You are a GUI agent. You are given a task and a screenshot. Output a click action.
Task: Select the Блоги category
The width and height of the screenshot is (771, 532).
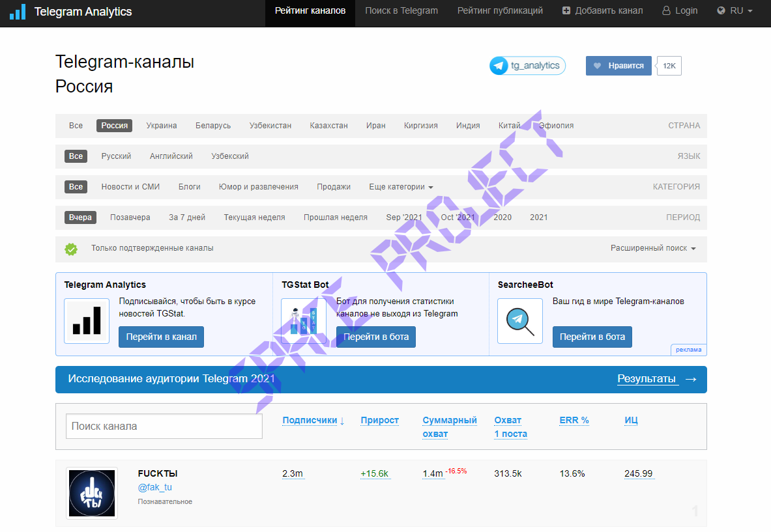(189, 187)
